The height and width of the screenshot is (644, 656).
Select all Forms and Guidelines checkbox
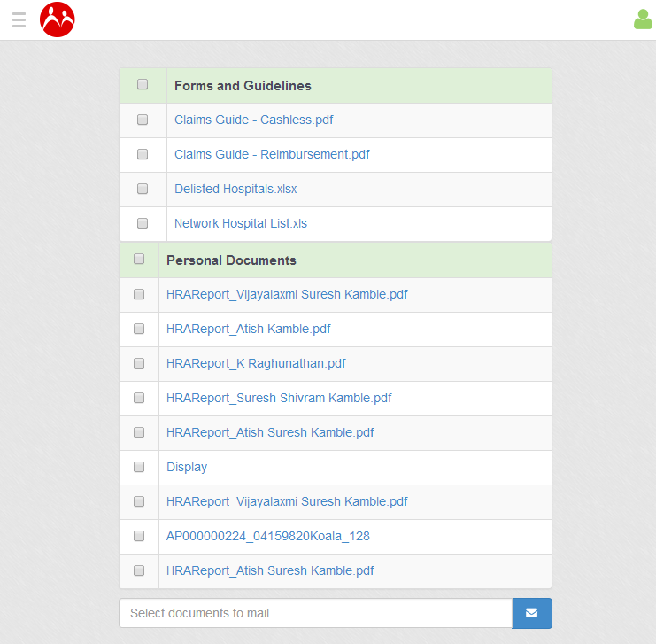[x=143, y=85]
